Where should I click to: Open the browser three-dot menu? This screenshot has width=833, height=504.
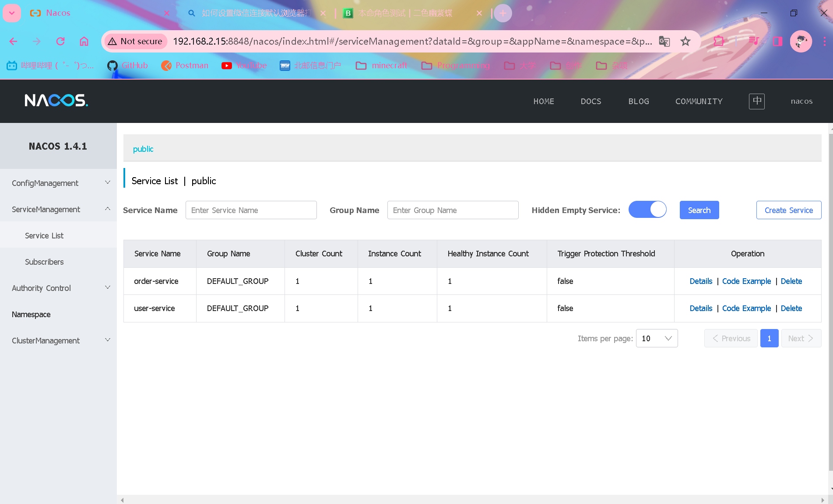825,42
